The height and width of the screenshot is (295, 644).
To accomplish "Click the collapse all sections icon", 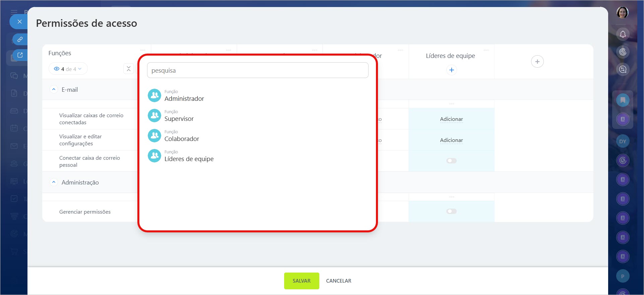I will click(129, 69).
